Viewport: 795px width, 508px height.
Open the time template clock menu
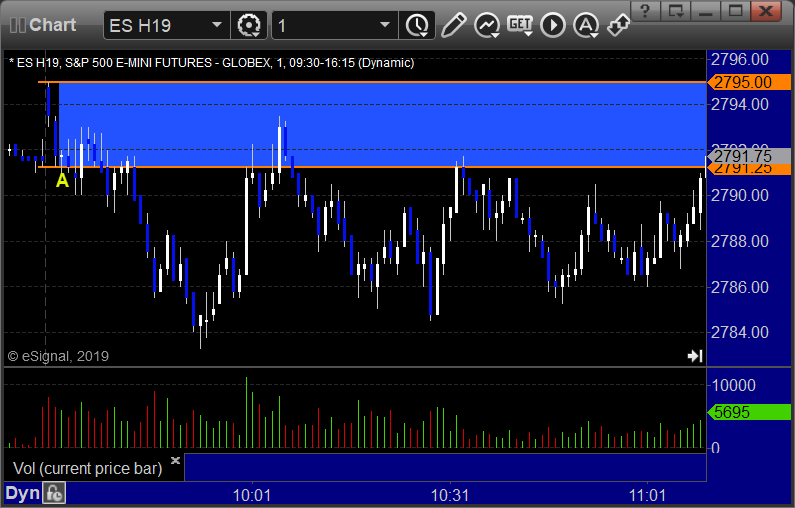click(417, 25)
